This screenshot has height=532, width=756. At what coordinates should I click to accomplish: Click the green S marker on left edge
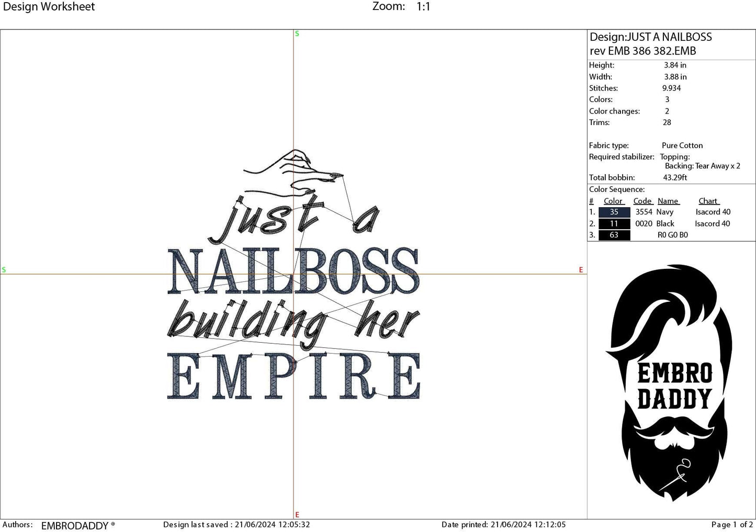(x=5, y=270)
